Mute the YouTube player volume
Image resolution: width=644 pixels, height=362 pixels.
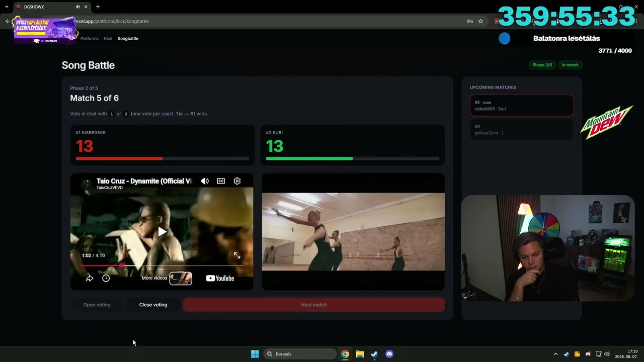(205, 181)
